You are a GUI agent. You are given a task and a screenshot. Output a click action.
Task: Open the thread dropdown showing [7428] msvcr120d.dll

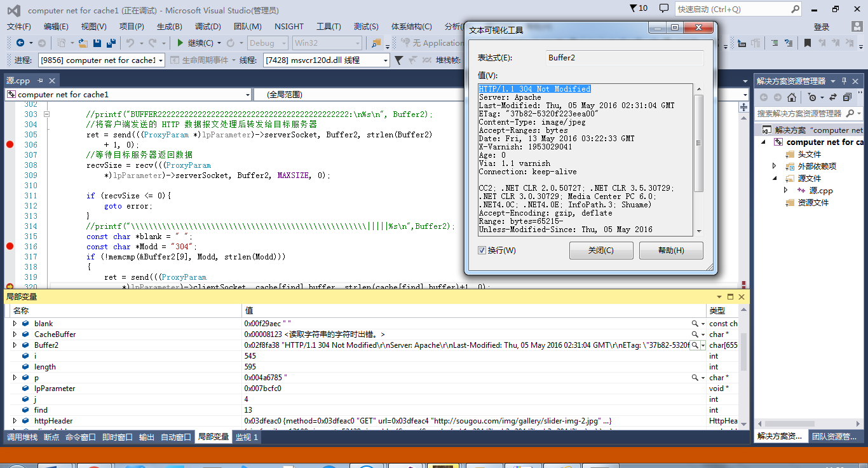pos(327,60)
